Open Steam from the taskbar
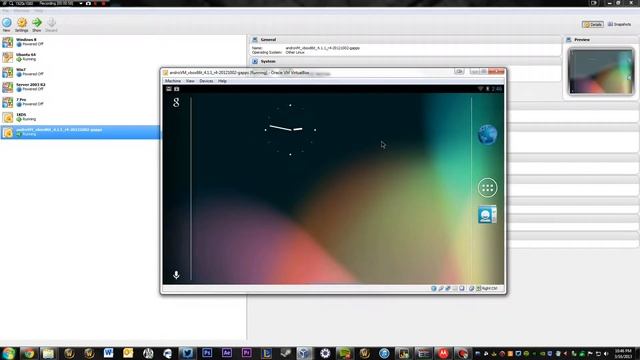The width and height of the screenshot is (640, 360). click(286, 353)
